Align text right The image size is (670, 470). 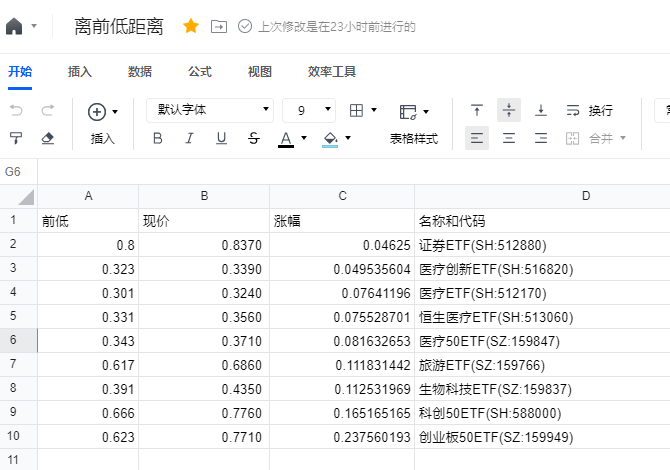click(x=541, y=138)
